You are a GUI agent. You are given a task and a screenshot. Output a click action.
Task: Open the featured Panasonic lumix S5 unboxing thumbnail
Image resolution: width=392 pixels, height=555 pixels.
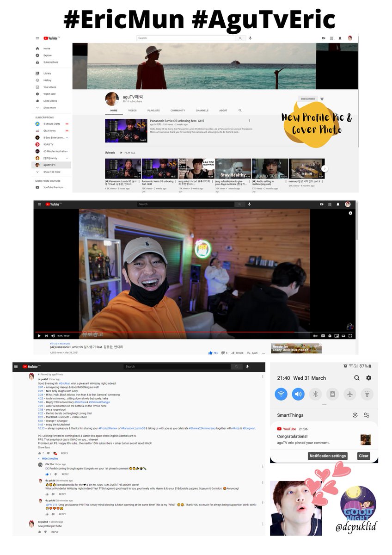click(126, 130)
